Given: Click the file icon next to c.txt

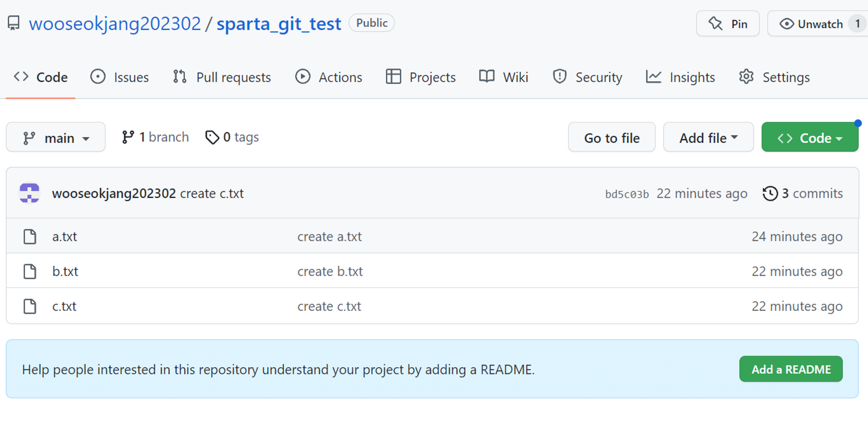Looking at the screenshot, I should tap(30, 307).
